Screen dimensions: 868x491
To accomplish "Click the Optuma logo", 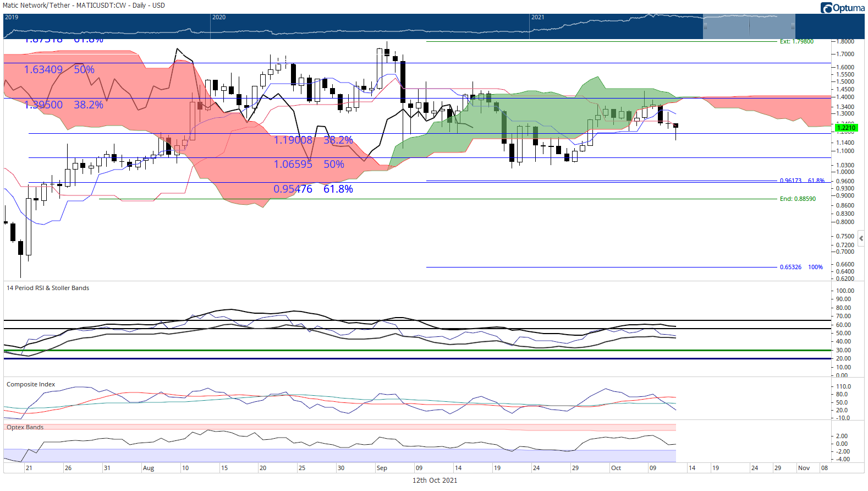I will point(842,8).
